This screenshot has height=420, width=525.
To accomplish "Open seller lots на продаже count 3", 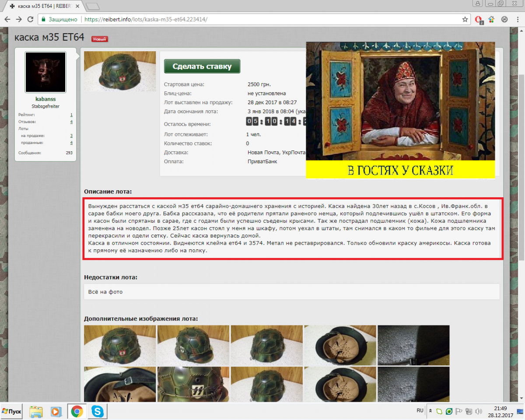I will pos(71,136).
